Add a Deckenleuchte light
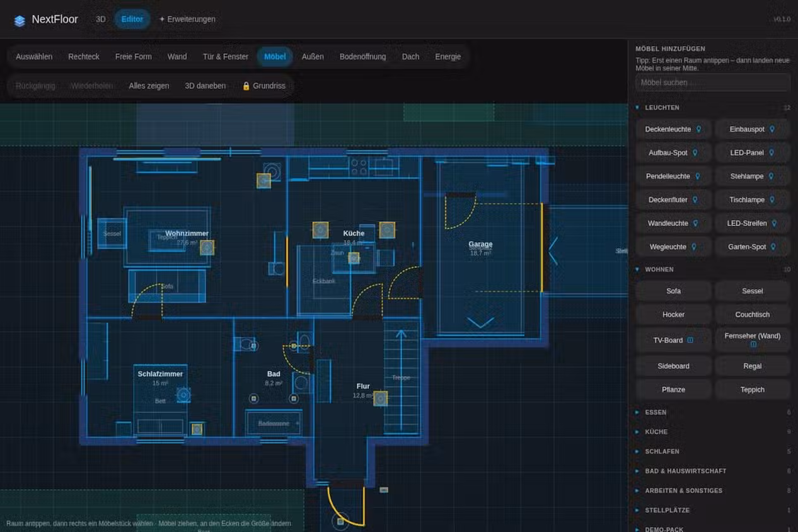The image size is (798, 532). 673,129
